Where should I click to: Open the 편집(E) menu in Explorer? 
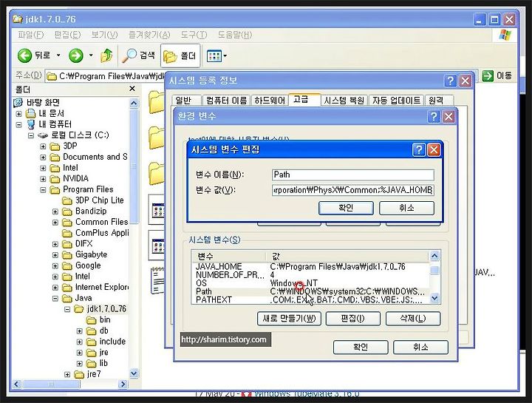(x=67, y=35)
